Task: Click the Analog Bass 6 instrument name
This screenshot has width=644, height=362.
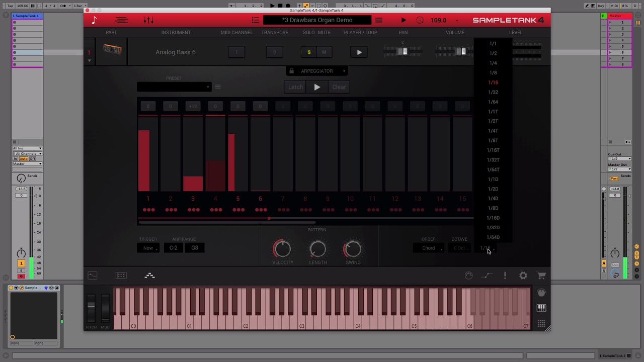Action: click(x=176, y=52)
